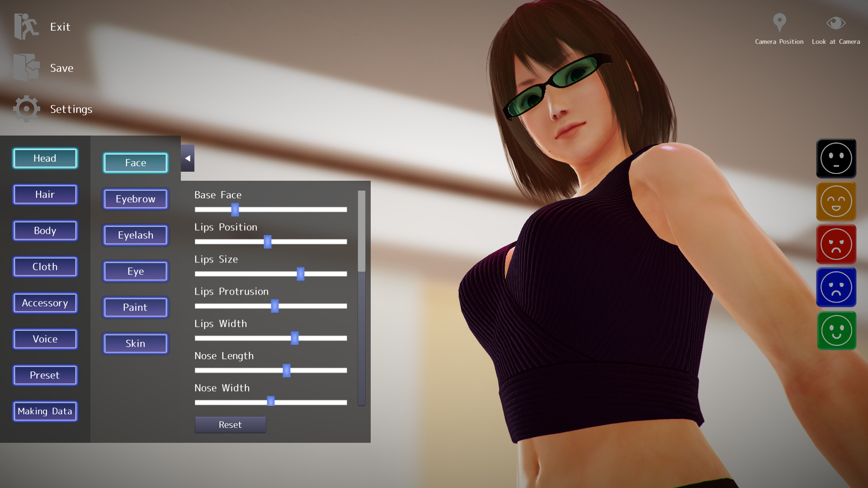Select the Making Data menu item
Viewport: 868px width, 488px height.
pyautogui.click(x=45, y=411)
